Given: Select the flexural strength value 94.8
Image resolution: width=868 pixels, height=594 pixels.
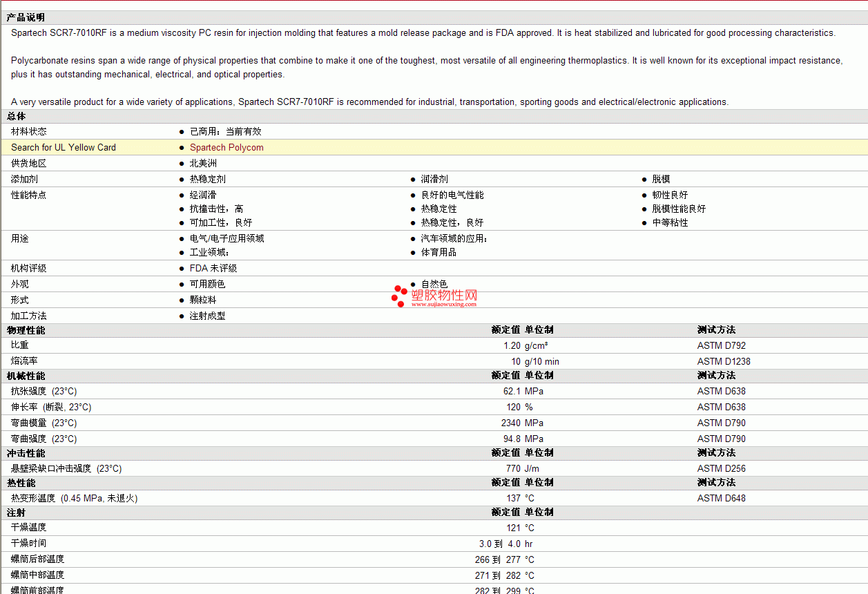Looking at the screenshot, I should point(512,439).
